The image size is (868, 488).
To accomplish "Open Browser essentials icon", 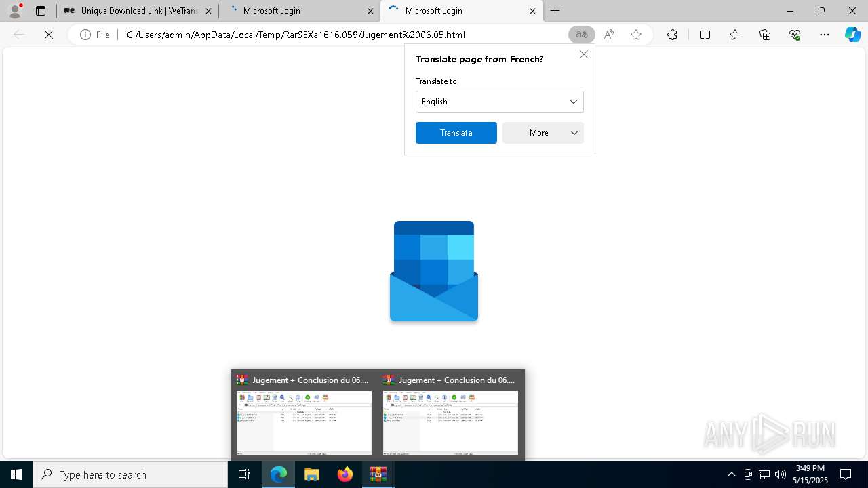I will point(795,35).
